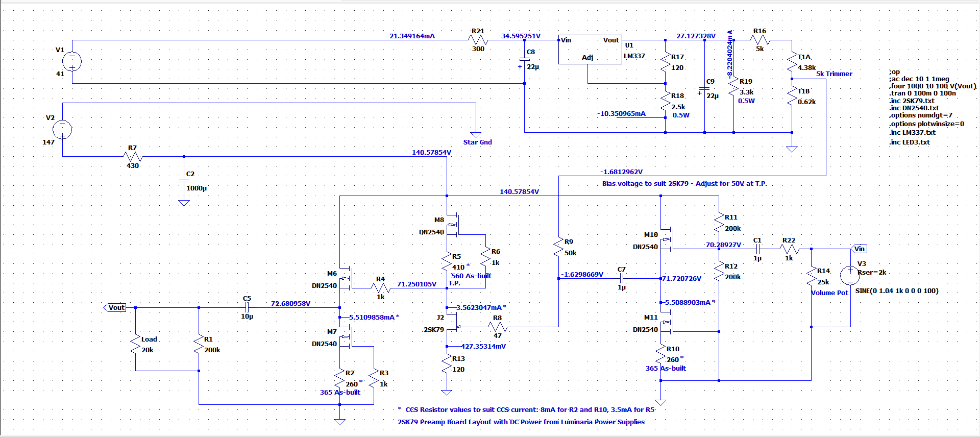Screen dimensions: 980x437
Task: Click resistor R3 symbol
Action: pos(374,378)
